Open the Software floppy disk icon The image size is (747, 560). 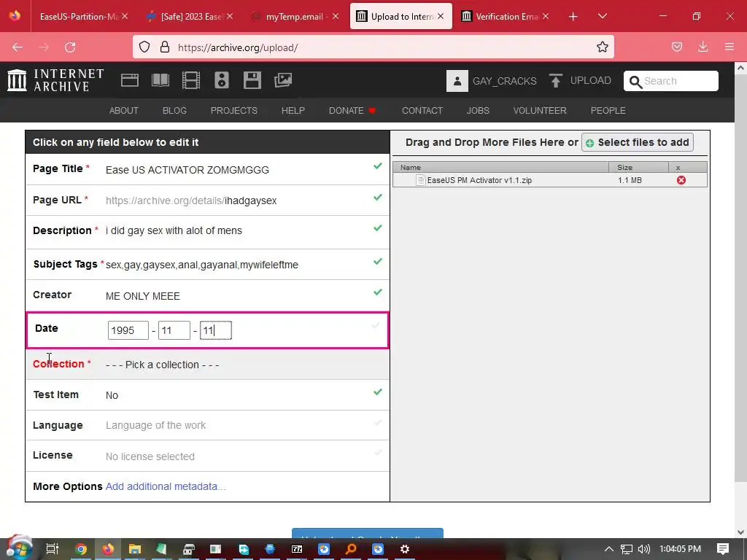click(x=252, y=80)
